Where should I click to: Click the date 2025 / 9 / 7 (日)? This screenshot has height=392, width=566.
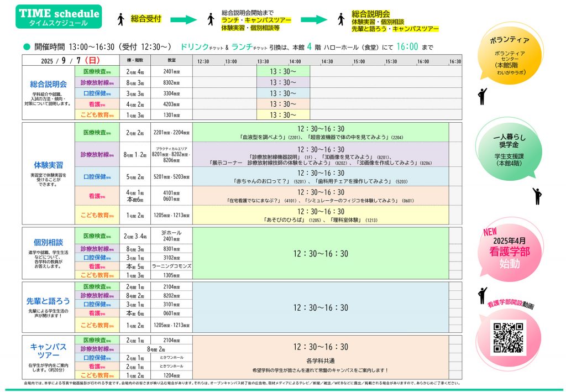pos(70,60)
